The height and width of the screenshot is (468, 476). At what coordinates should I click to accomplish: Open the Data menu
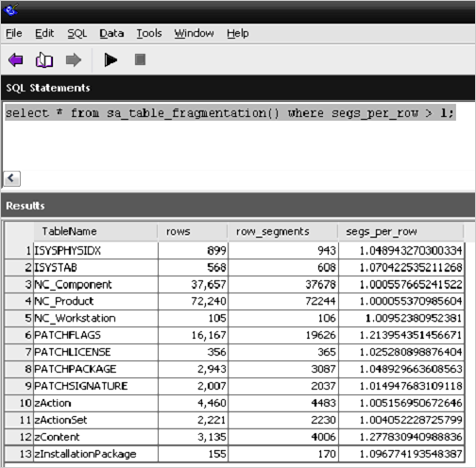coord(111,33)
